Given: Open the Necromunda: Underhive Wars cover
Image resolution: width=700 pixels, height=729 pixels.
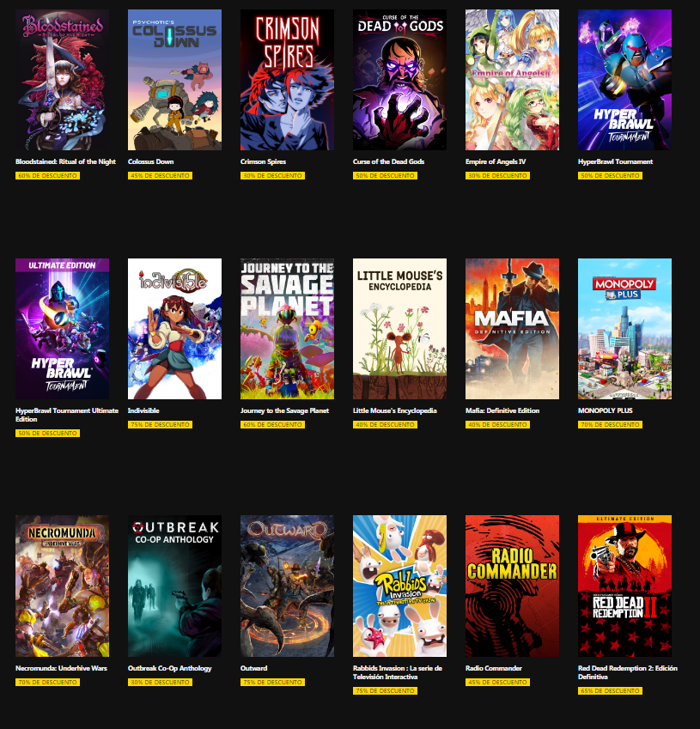Looking at the screenshot, I should tap(63, 586).
